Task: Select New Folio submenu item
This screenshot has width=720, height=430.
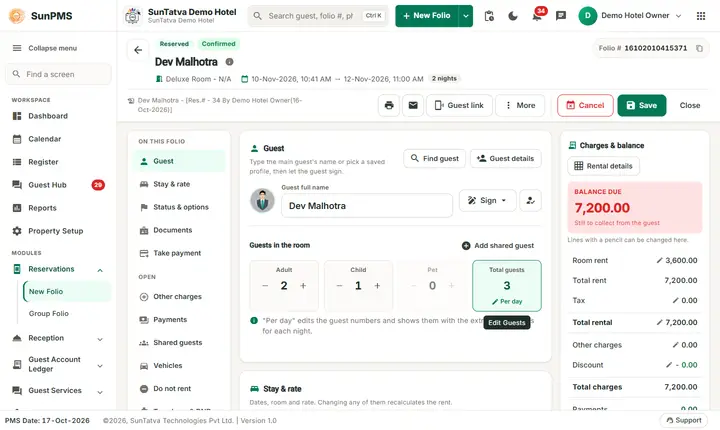Action: click(67, 292)
